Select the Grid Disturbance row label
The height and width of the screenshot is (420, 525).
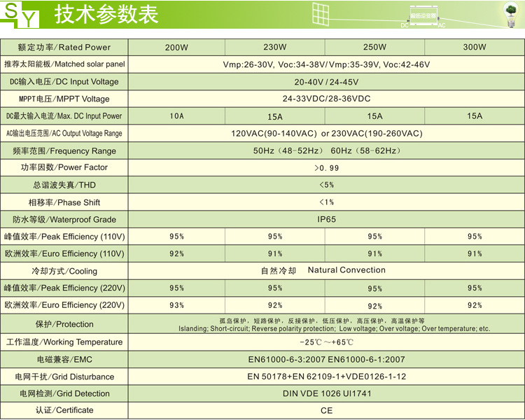coord(64,377)
